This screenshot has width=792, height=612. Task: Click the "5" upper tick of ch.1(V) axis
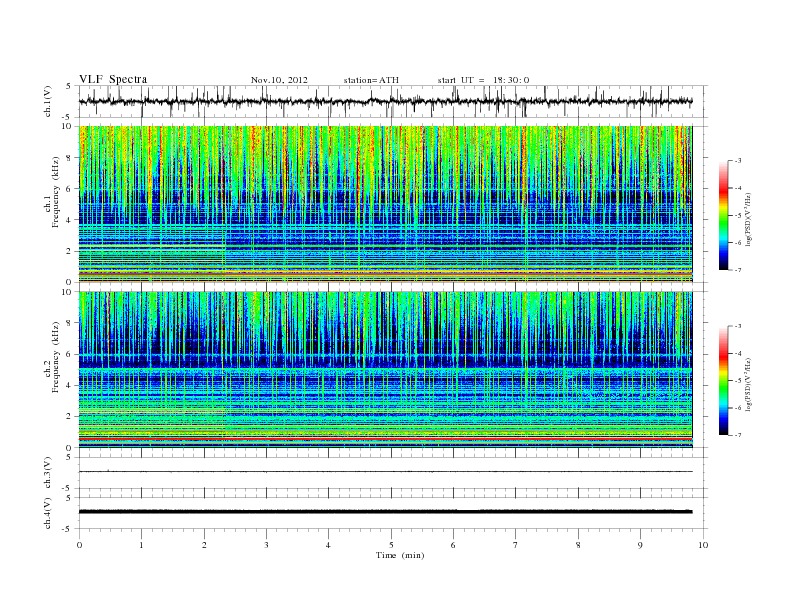click(68, 86)
